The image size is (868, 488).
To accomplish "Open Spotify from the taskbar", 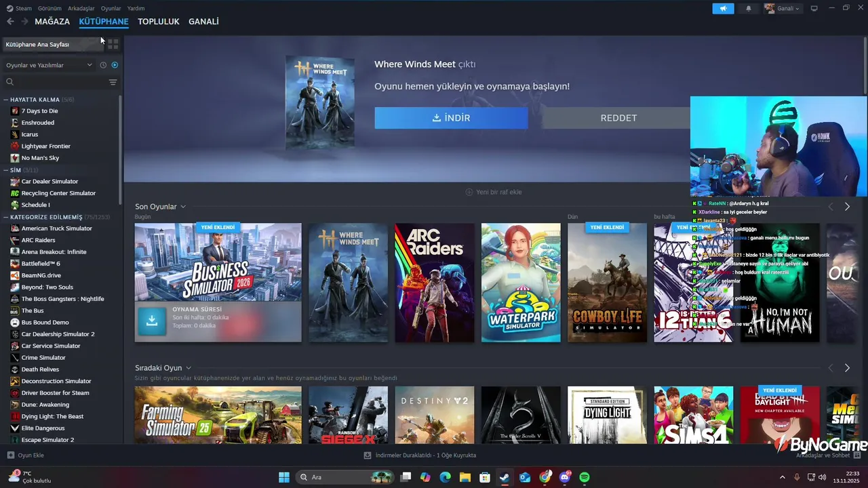I will pos(585,477).
